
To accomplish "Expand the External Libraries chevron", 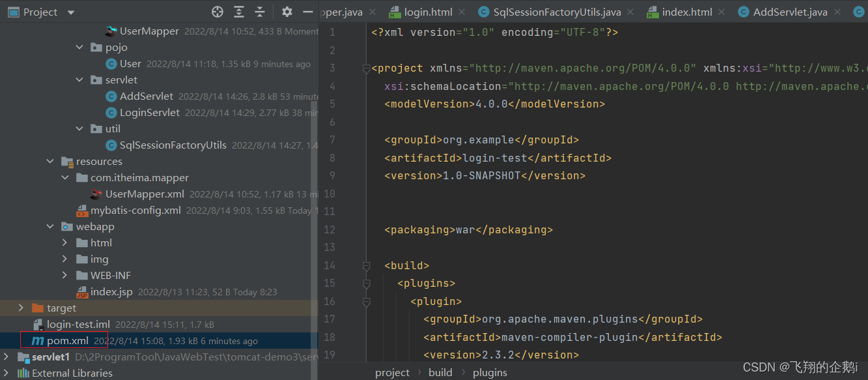I will 7,373.
